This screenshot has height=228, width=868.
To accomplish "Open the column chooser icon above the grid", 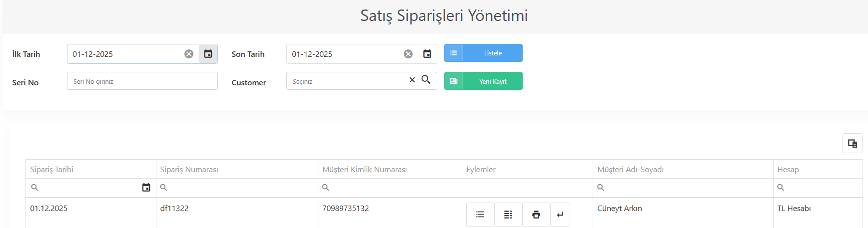I will pyautogui.click(x=853, y=143).
